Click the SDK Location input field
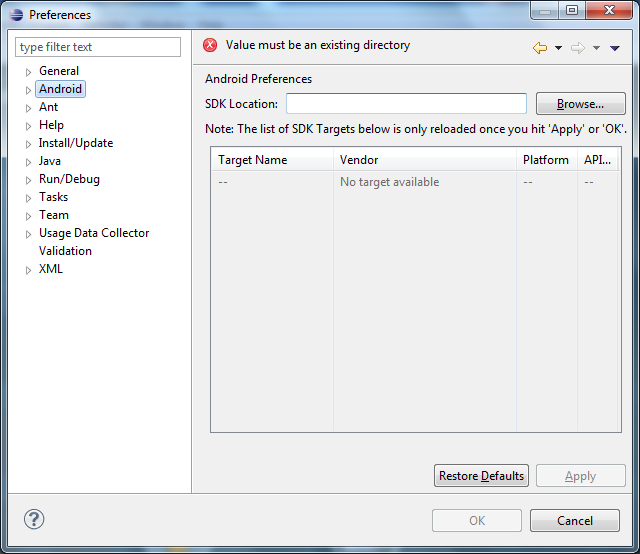 pos(406,104)
